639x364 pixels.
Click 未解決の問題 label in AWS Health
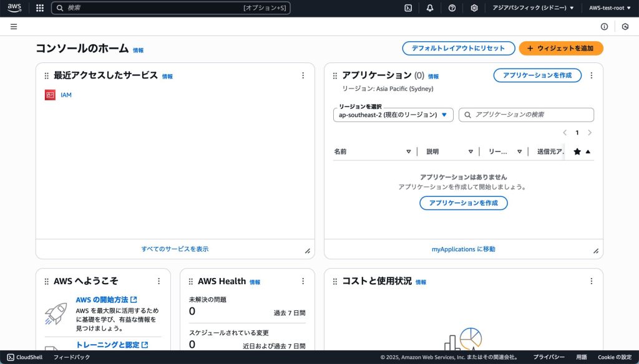(207, 300)
